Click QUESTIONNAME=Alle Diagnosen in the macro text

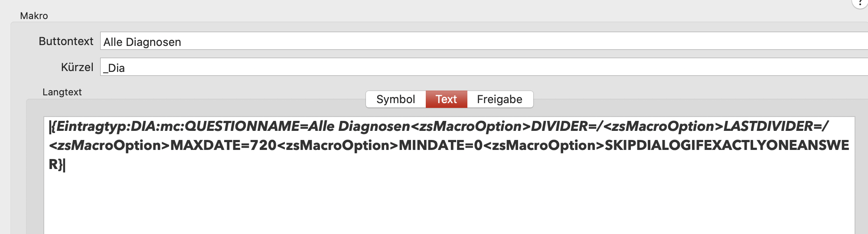[297, 126]
